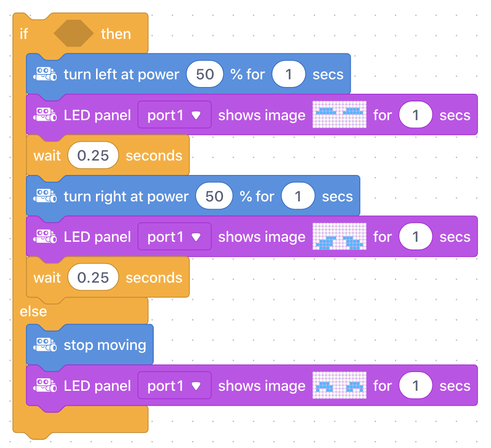This screenshot has height=448, width=491.
Task: Click seconds field in turn left block
Action: pos(289,74)
